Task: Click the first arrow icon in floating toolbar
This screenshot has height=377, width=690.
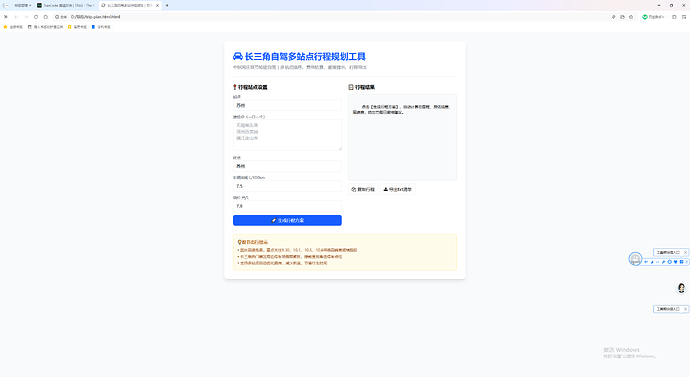Action: [x=646, y=262]
